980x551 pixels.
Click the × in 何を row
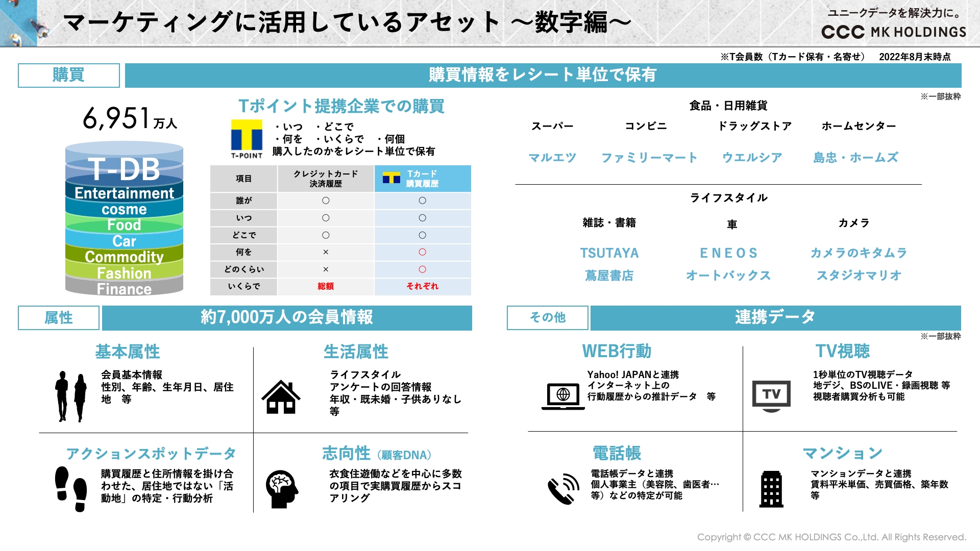[x=326, y=252]
